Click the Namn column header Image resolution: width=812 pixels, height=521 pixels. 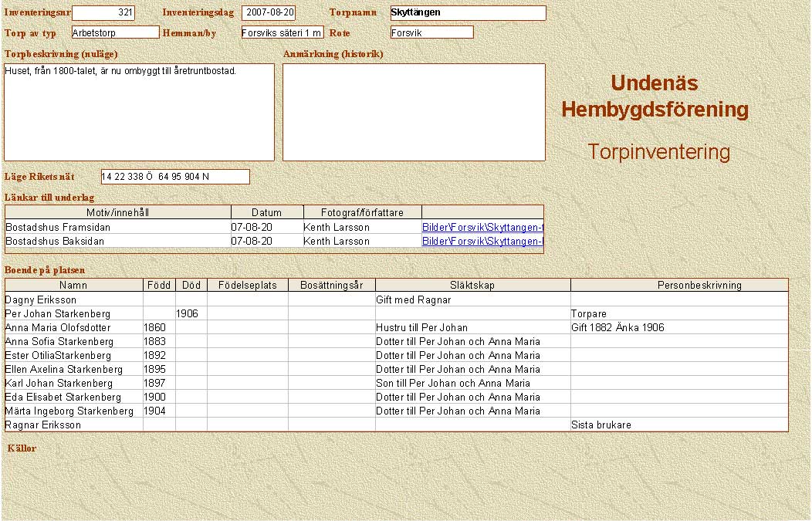(73, 286)
